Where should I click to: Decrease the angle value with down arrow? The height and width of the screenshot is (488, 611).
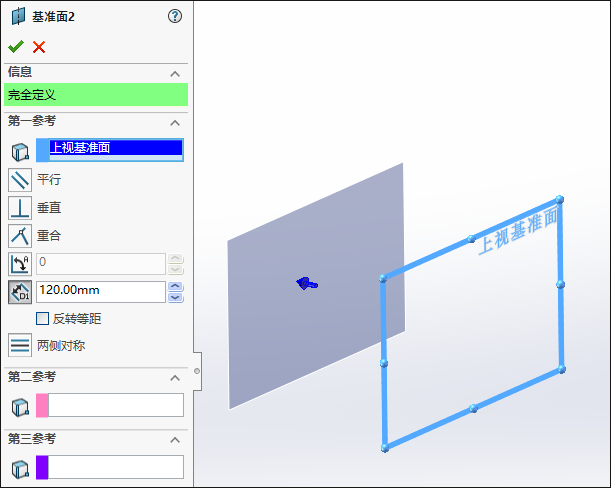(x=175, y=269)
